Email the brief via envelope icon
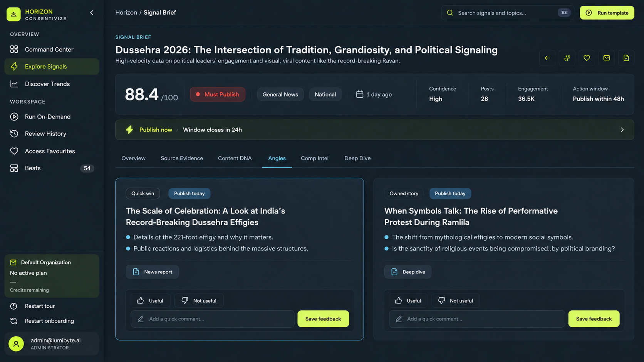 (x=607, y=58)
